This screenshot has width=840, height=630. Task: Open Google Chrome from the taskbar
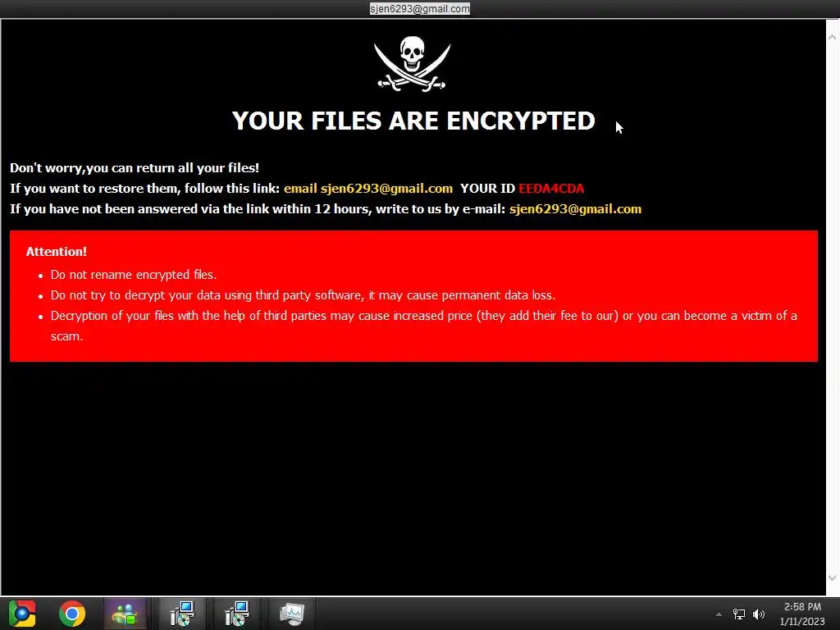pyautogui.click(x=72, y=614)
